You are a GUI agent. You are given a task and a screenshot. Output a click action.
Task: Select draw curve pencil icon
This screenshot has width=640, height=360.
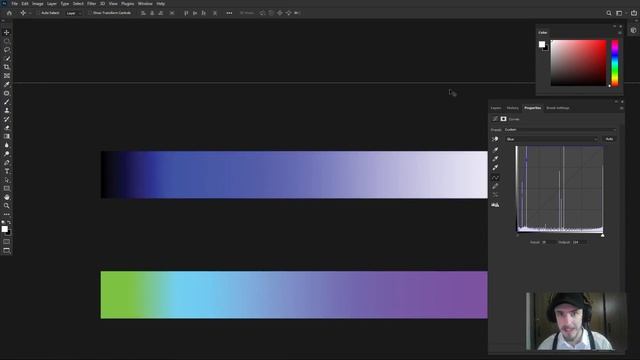coord(495,186)
